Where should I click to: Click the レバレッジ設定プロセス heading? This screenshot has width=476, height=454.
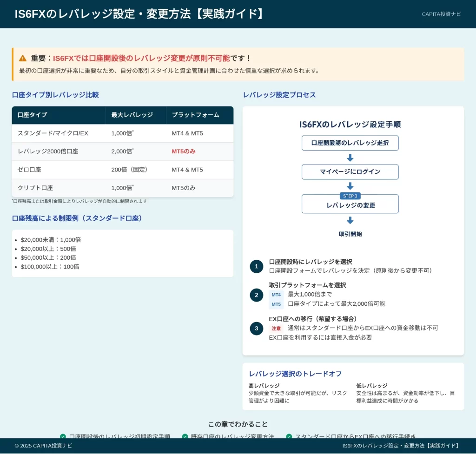[x=279, y=95]
